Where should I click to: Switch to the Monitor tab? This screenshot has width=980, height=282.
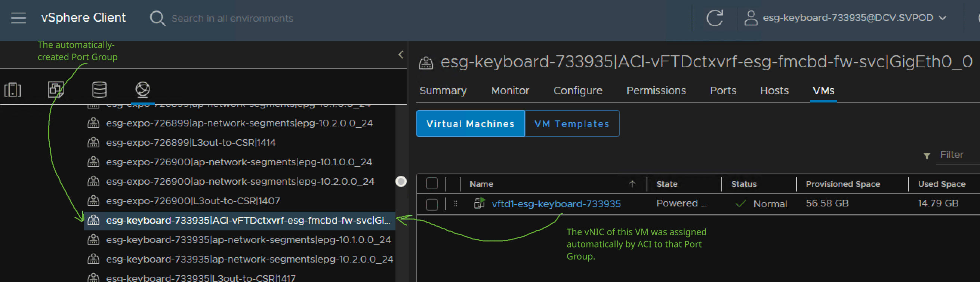(510, 91)
